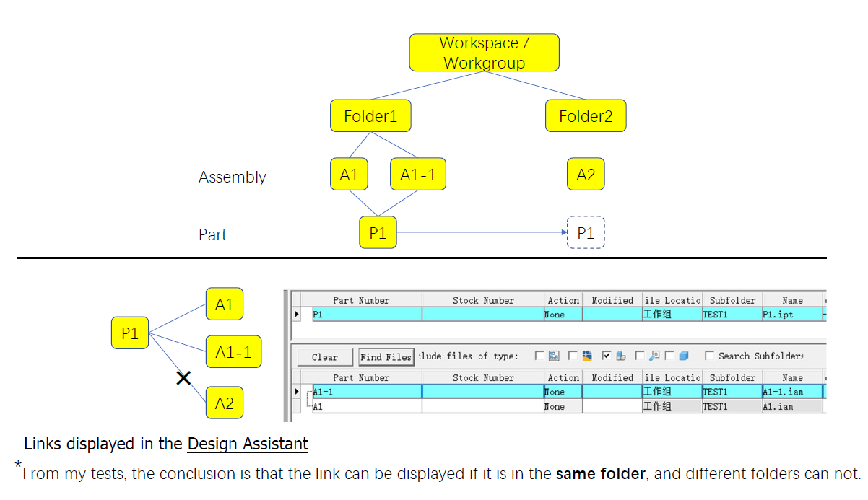Click A1 node in the links diagram
The image size is (868, 500).
(225, 304)
